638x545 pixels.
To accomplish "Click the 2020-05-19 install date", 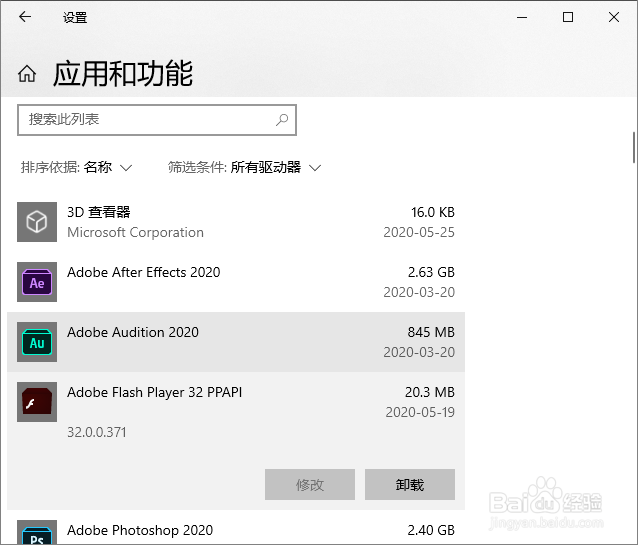I will 420,412.
